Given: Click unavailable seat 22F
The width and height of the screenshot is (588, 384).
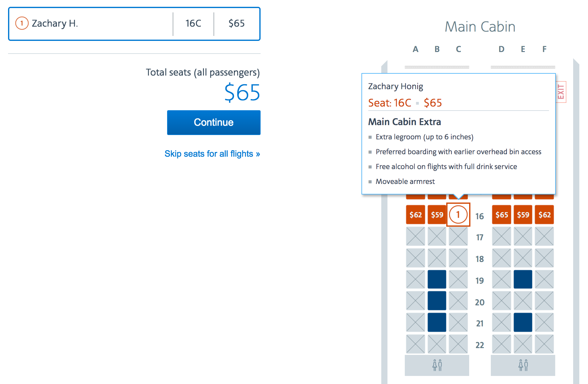Looking at the screenshot, I should (544, 344).
